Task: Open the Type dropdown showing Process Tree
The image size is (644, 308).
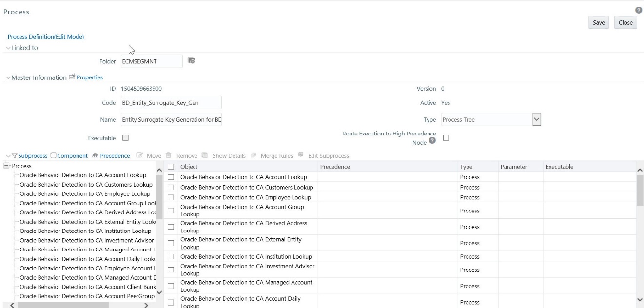Action: coord(536,118)
